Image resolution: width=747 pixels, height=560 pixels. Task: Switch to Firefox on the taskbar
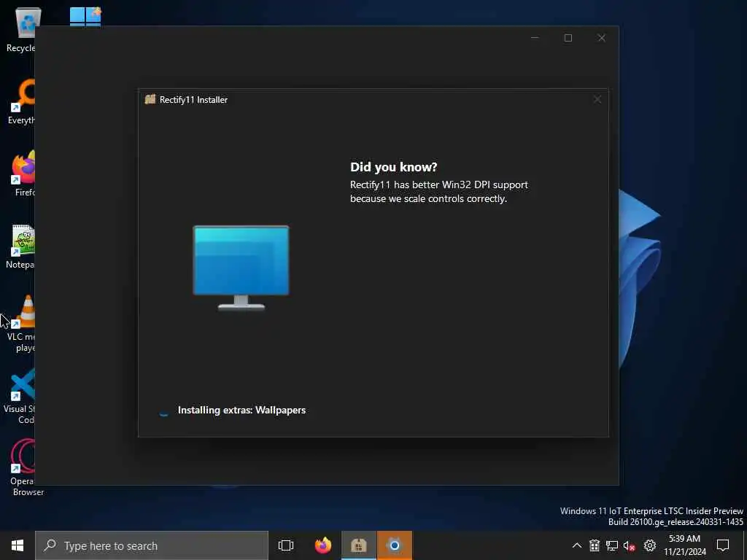pos(323,545)
